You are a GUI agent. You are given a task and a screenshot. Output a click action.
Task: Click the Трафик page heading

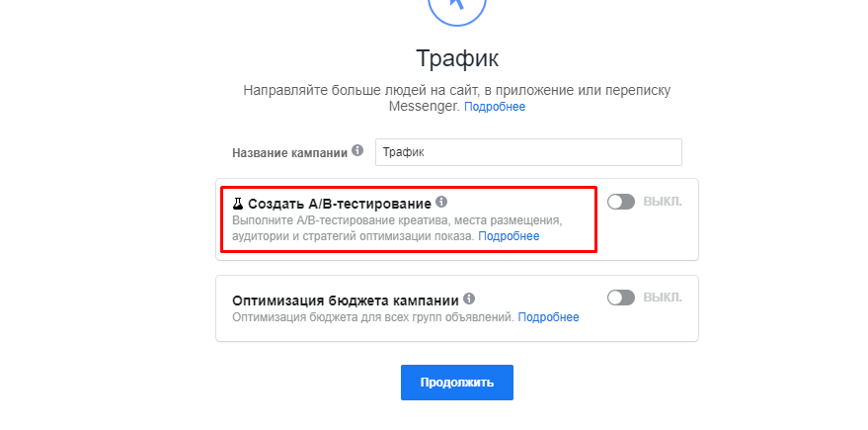(x=456, y=58)
